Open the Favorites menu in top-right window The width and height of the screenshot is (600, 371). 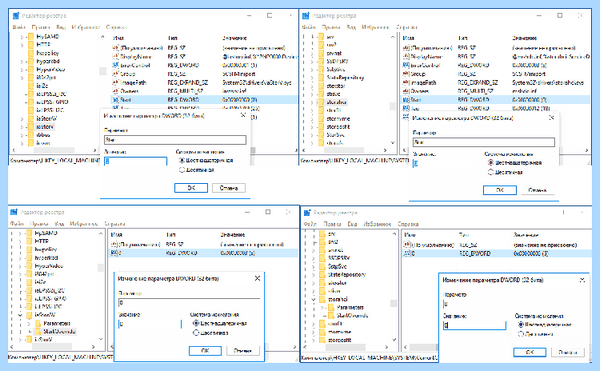375,27
